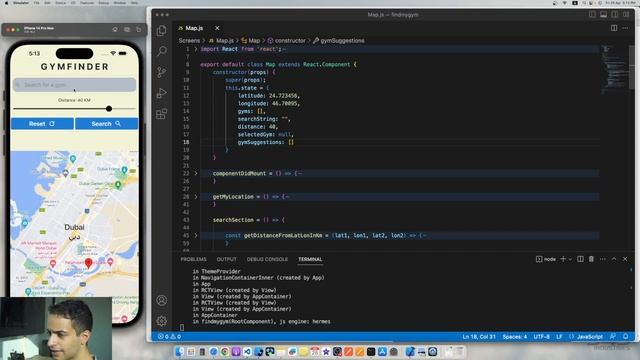Toggle secondary side bar layout icon

coord(614,14)
